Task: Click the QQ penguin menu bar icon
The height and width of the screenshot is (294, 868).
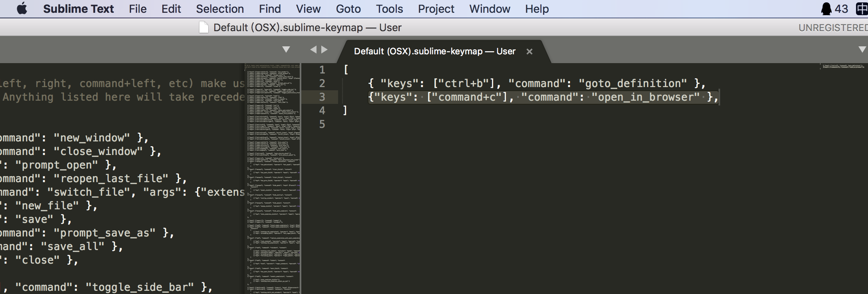Action: (x=826, y=9)
